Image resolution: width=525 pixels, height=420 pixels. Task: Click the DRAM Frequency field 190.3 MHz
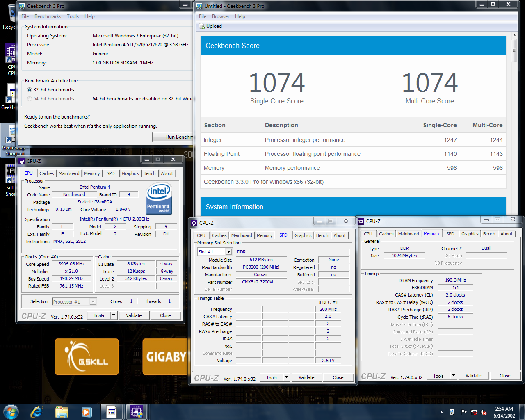455,280
